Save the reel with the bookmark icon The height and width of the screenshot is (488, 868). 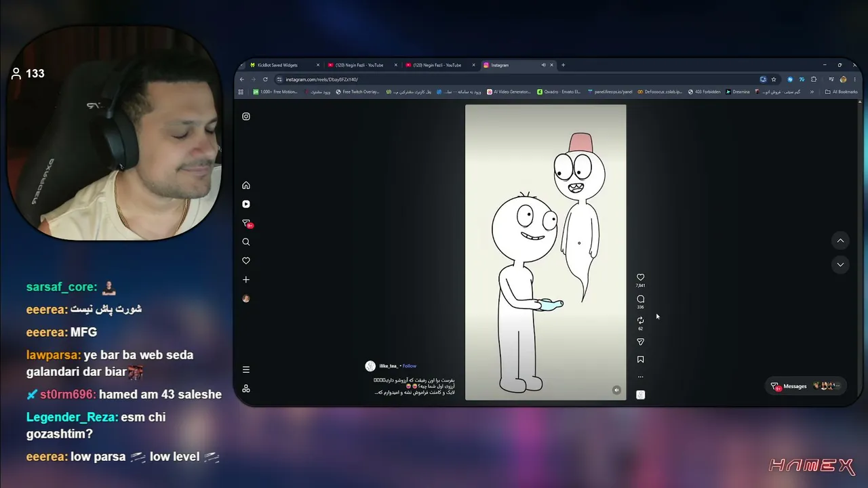pyautogui.click(x=640, y=360)
